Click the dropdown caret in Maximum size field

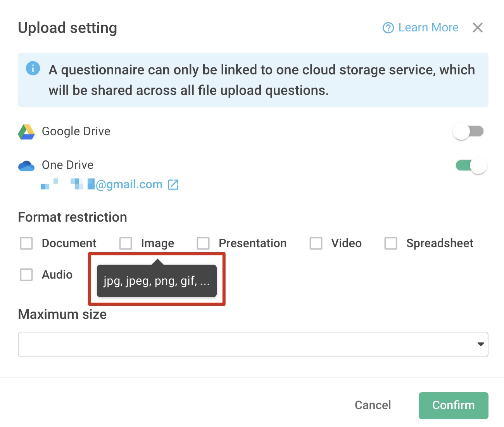click(481, 344)
